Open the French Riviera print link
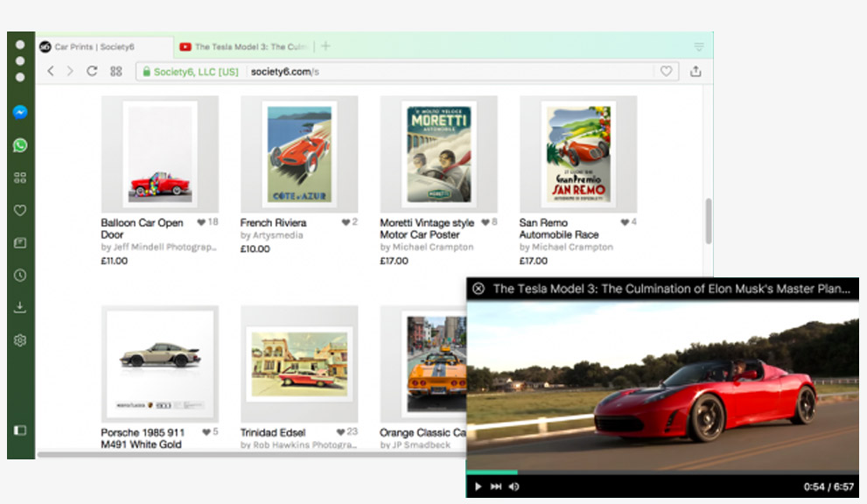Viewport: 867px width, 504px height. pyautogui.click(x=273, y=222)
